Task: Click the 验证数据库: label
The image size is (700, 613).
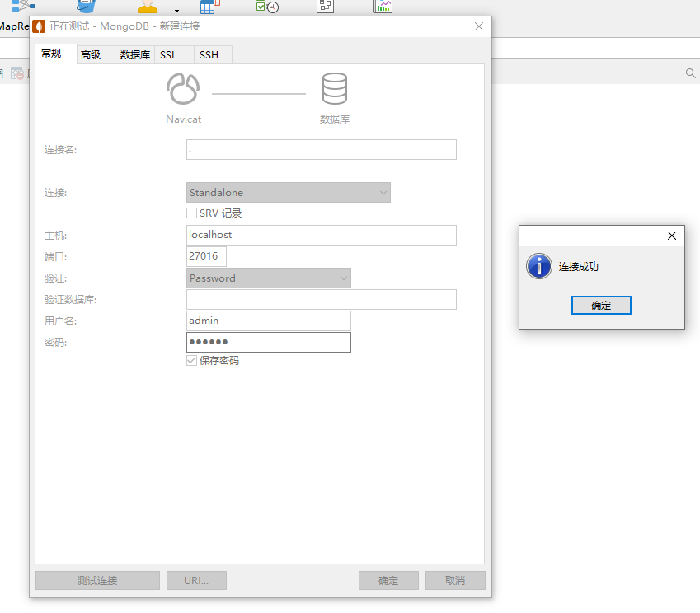Action: coord(71,300)
